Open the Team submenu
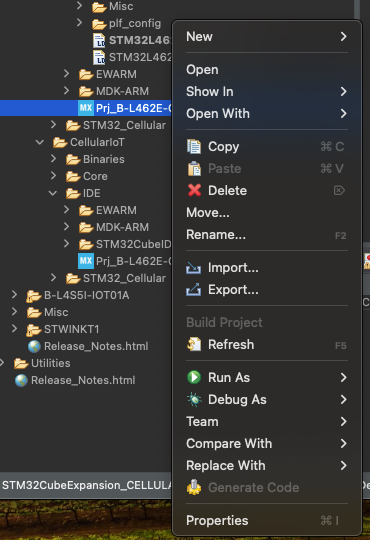This screenshot has width=370, height=540. [x=267, y=422]
